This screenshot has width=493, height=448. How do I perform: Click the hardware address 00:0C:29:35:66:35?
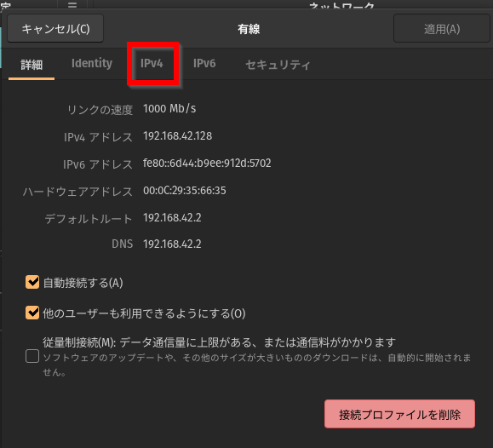[x=185, y=190]
